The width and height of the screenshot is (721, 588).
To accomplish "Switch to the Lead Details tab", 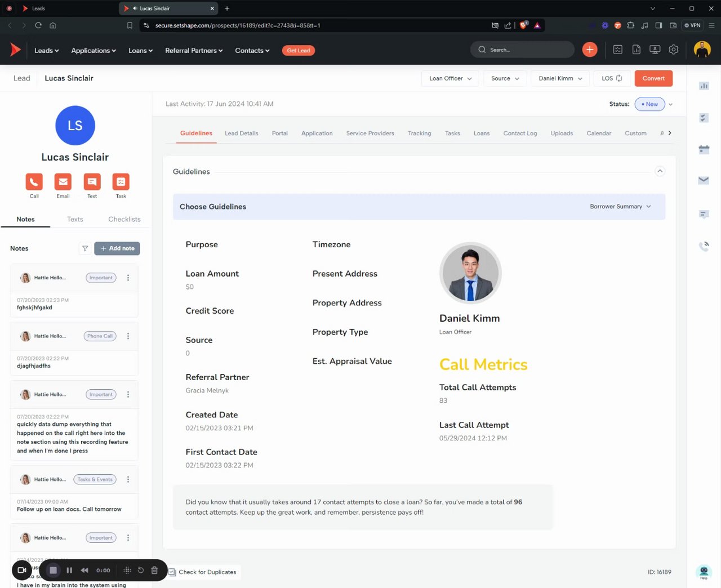I will tap(242, 133).
